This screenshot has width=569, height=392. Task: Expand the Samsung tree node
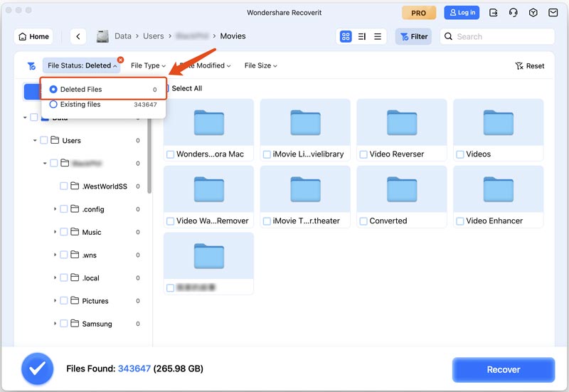click(x=55, y=324)
